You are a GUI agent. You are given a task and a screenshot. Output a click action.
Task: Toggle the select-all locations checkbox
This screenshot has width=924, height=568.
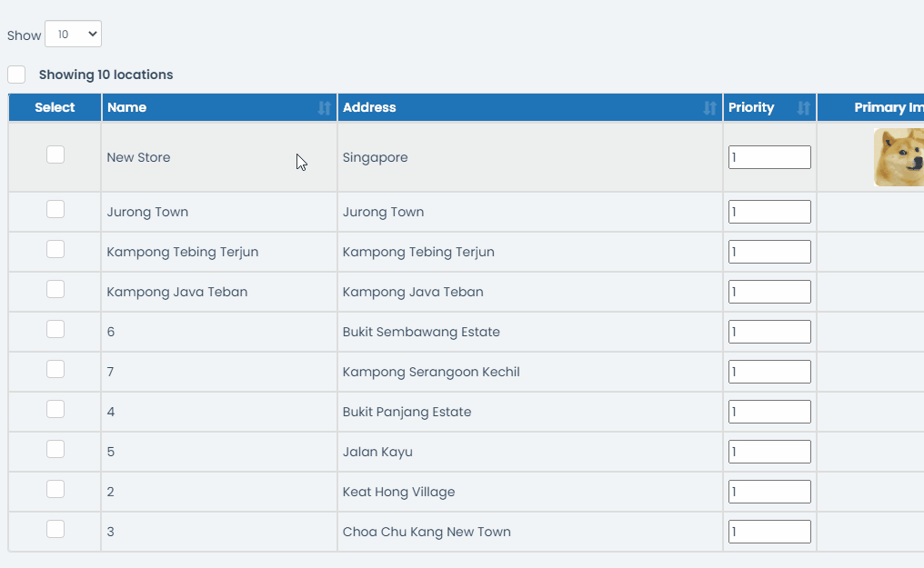pyautogui.click(x=16, y=75)
